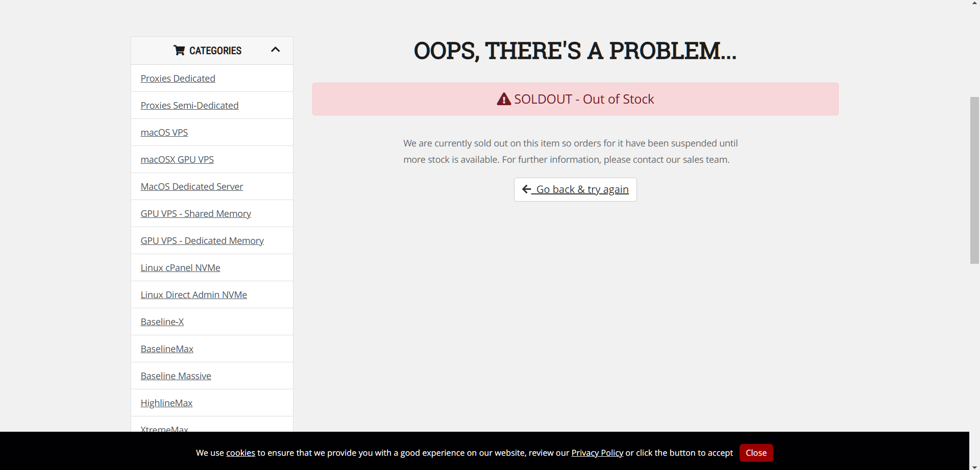Click the 'OOPS, THERE'S A PROBLEM...' heading
The height and width of the screenshot is (470, 980).
pos(575,51)
